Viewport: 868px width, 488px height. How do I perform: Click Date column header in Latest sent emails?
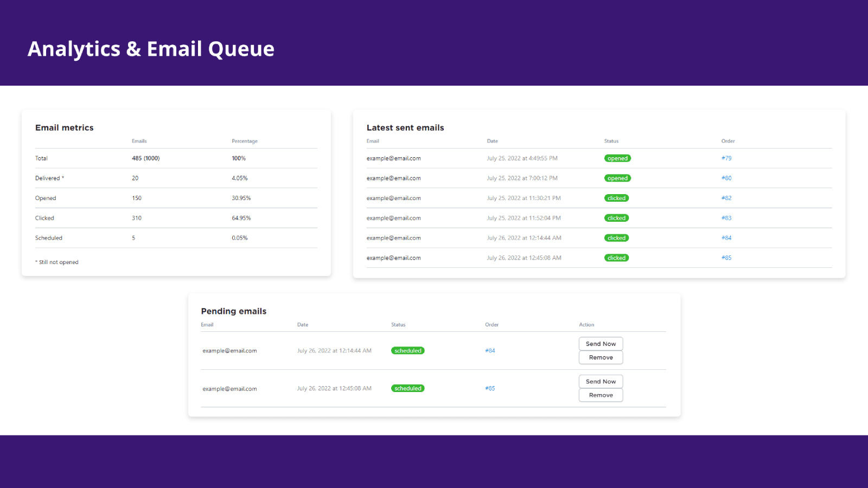(492, 141)
